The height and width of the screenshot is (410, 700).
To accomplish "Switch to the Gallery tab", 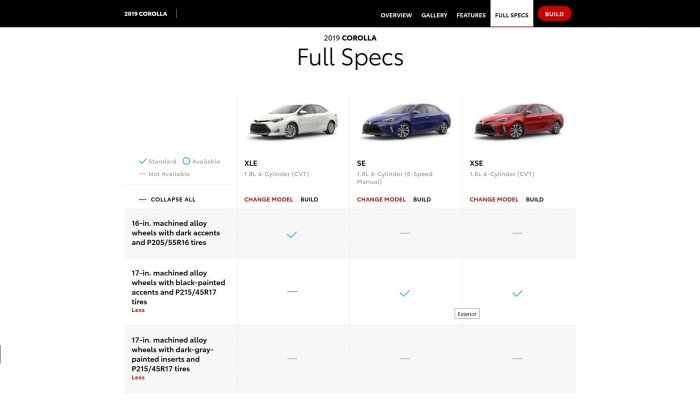I will (x=434, y=15).
